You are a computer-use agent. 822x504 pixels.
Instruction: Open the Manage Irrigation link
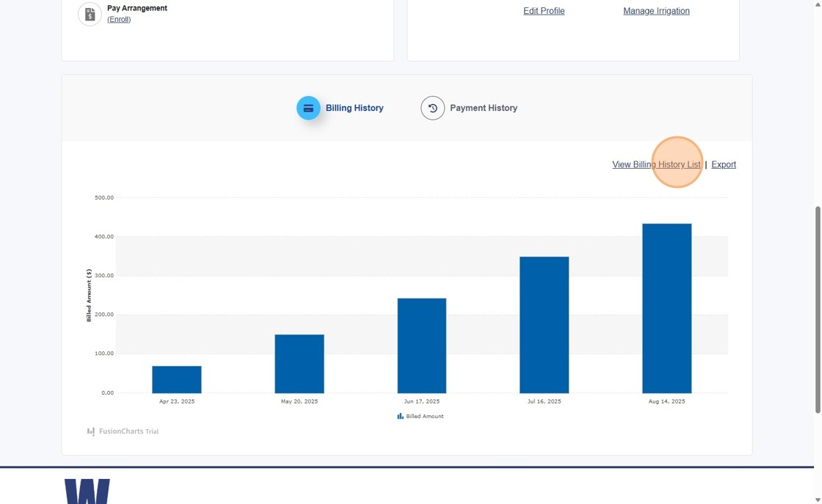click(656, 11)
